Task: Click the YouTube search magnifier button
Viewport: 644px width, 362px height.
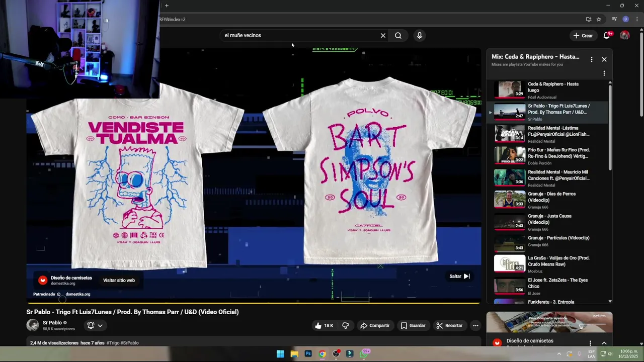Action: coord(398,36)
